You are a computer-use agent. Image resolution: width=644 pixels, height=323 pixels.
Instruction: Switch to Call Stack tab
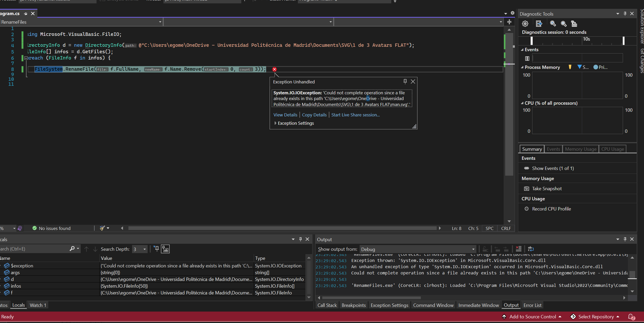327,305
